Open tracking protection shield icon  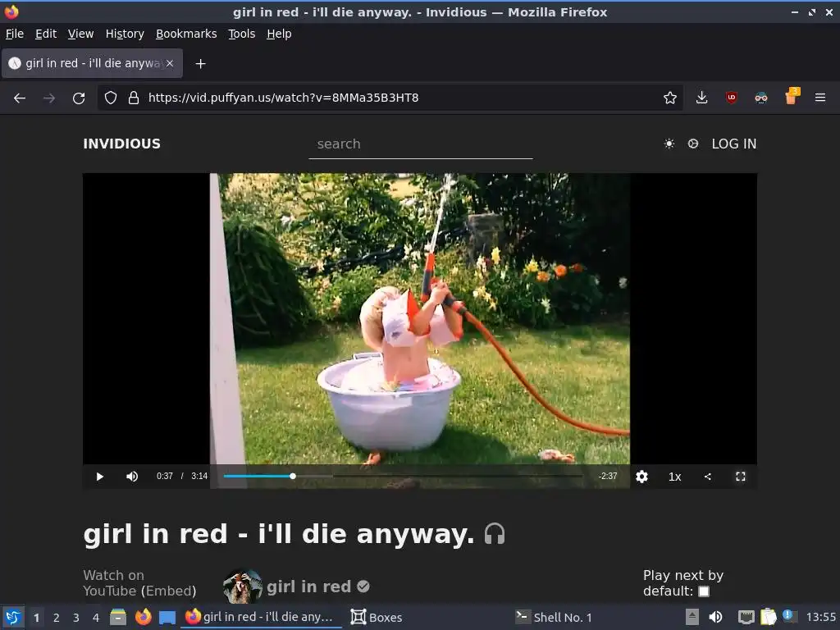pos(111,98)
